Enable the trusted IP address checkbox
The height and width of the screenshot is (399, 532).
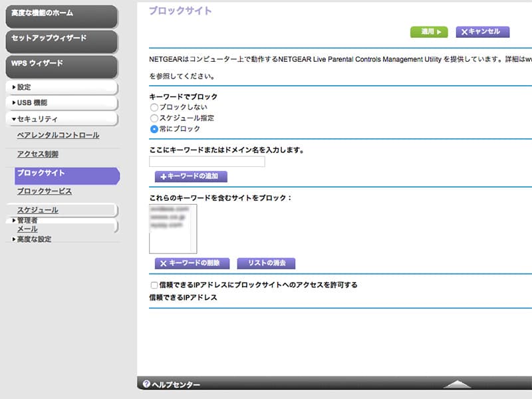click(x=154, y=285)
